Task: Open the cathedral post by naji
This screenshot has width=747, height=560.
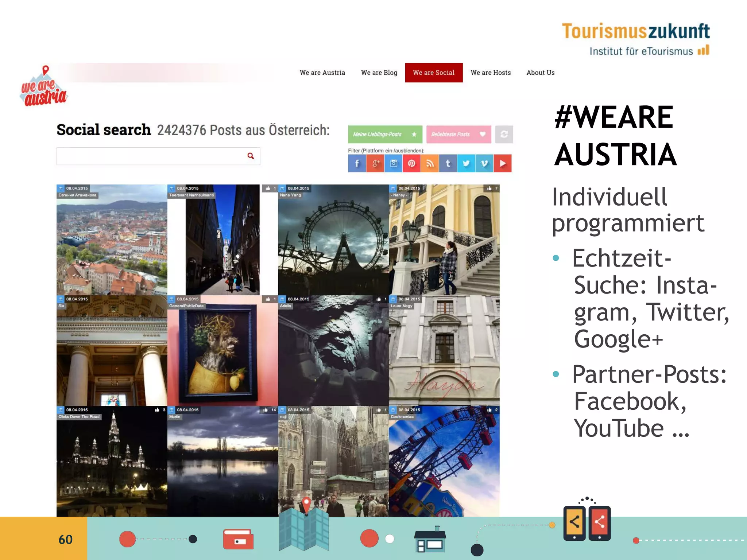Action: (333, 462)
